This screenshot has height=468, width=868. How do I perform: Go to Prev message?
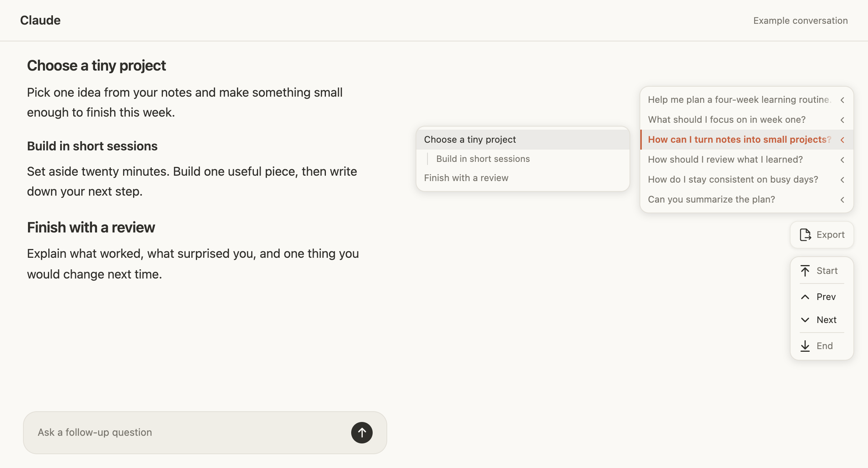point(822,297)
